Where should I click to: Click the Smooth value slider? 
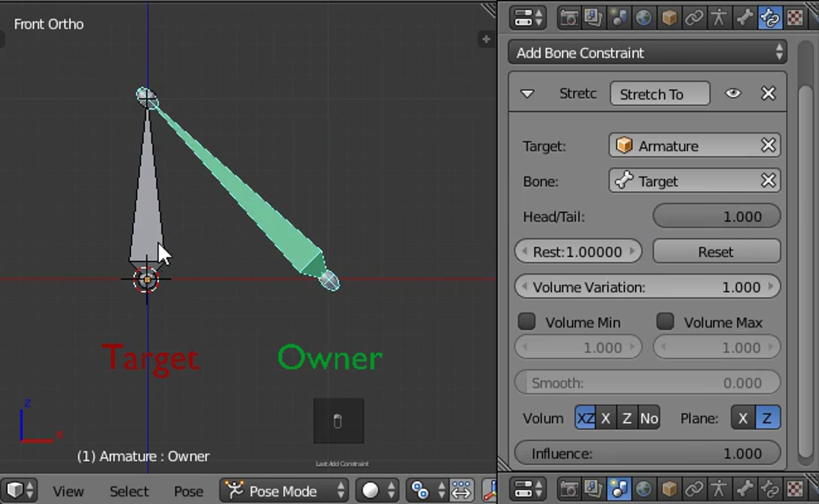(647, 383)
